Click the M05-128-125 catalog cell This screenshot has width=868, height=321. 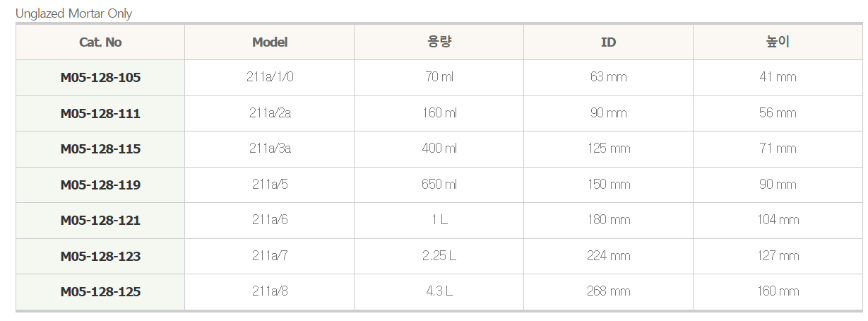click(100, 292)
